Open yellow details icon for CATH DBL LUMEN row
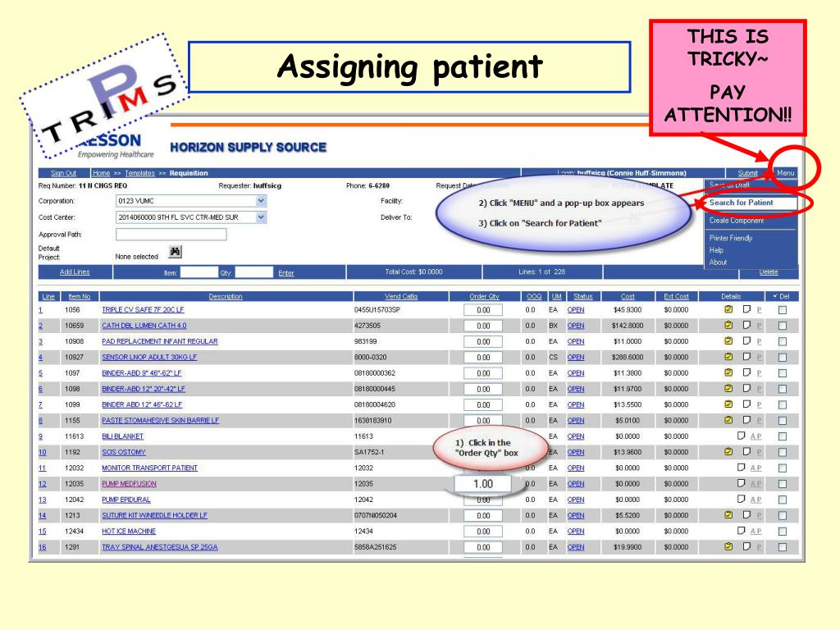The width and height of the screenshot is (840, 630). coord(728,325)
